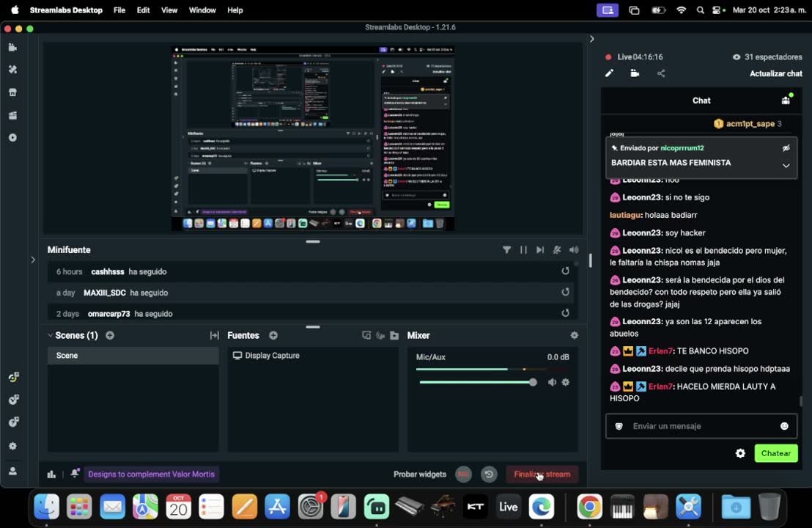Click the pencil edit stream info icon
The image size is (812, 528).
609,73
